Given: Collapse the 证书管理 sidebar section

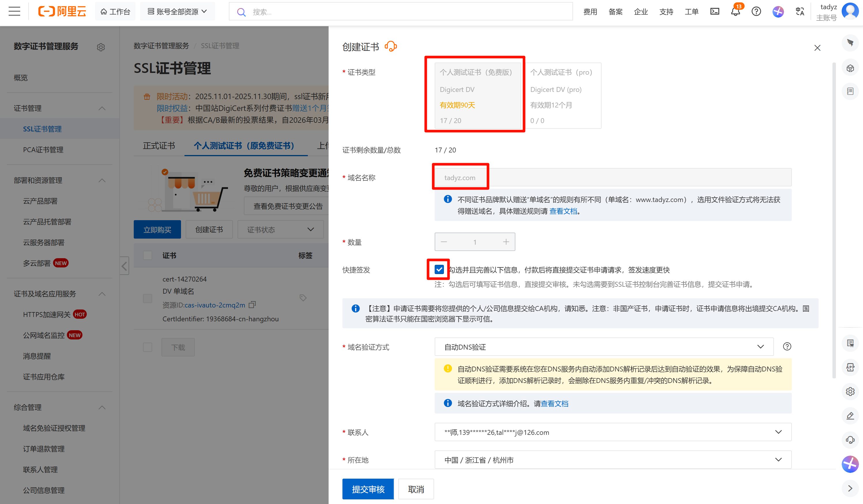Looking at the screenshot, I should pos(102,108).
